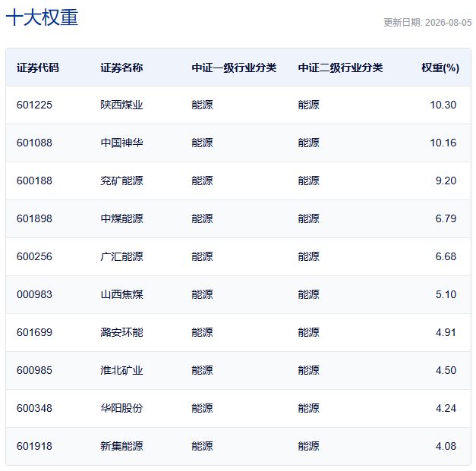476x471 pixels.
Task: Select the 证券名称 column header
Action: point(121,68)
